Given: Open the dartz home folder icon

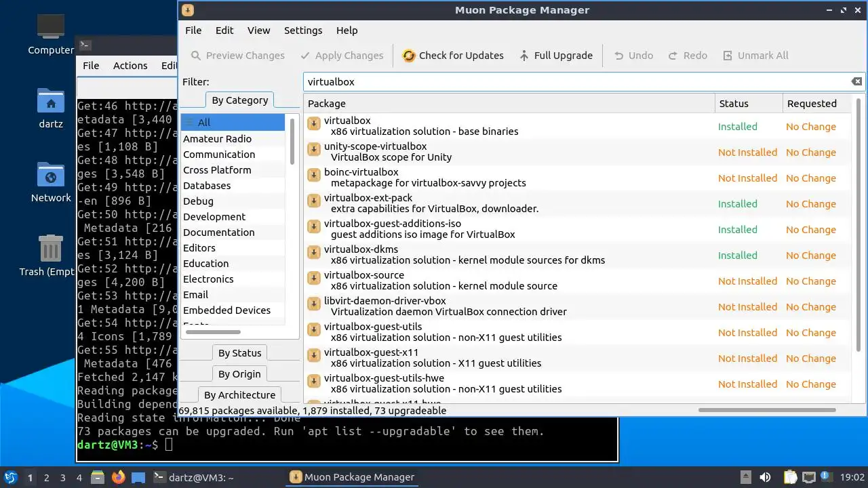Looking at the screenshot, I should 51,108.
